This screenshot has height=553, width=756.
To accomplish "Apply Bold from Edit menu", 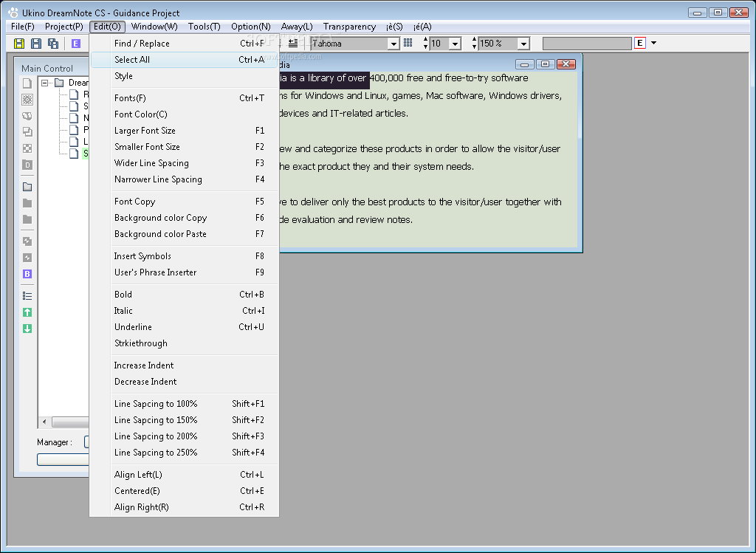I will tap(184, 295).
